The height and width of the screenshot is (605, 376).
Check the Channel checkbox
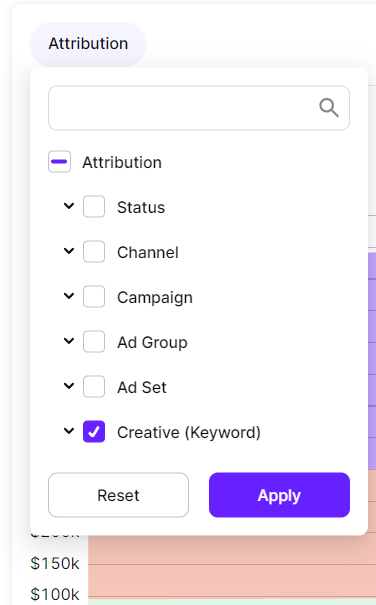(94, 252)
